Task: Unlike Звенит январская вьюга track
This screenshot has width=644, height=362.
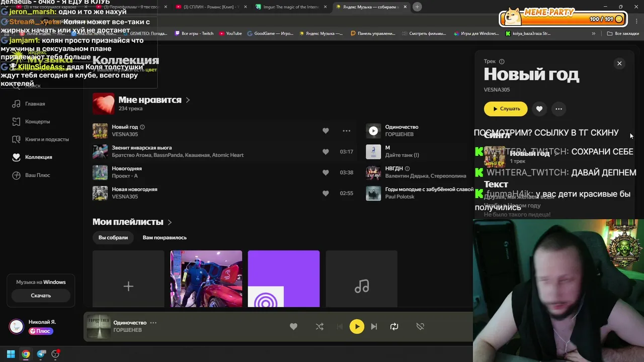Action: 326,151
